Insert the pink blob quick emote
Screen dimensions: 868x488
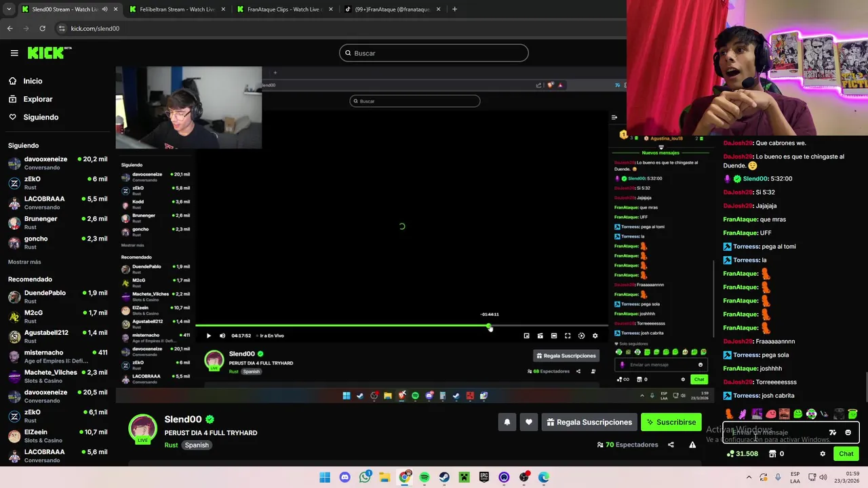tap(770, 414)
